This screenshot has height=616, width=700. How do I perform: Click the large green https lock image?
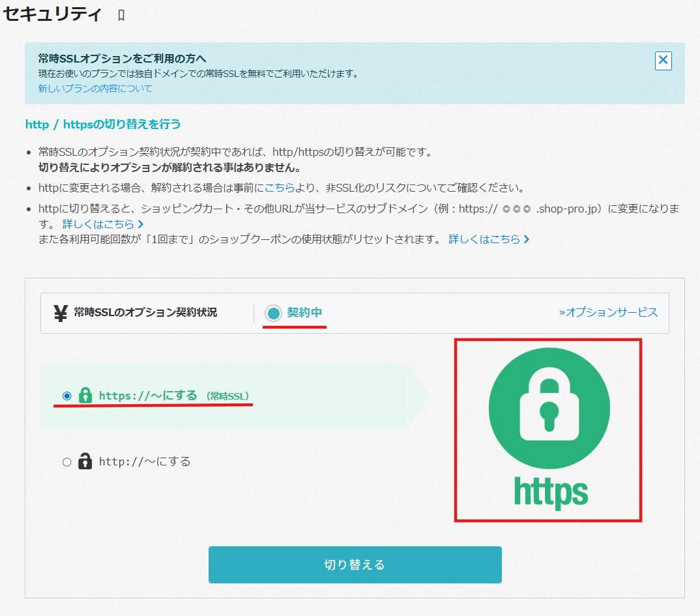pyautogui.click(x=549, y=428)
